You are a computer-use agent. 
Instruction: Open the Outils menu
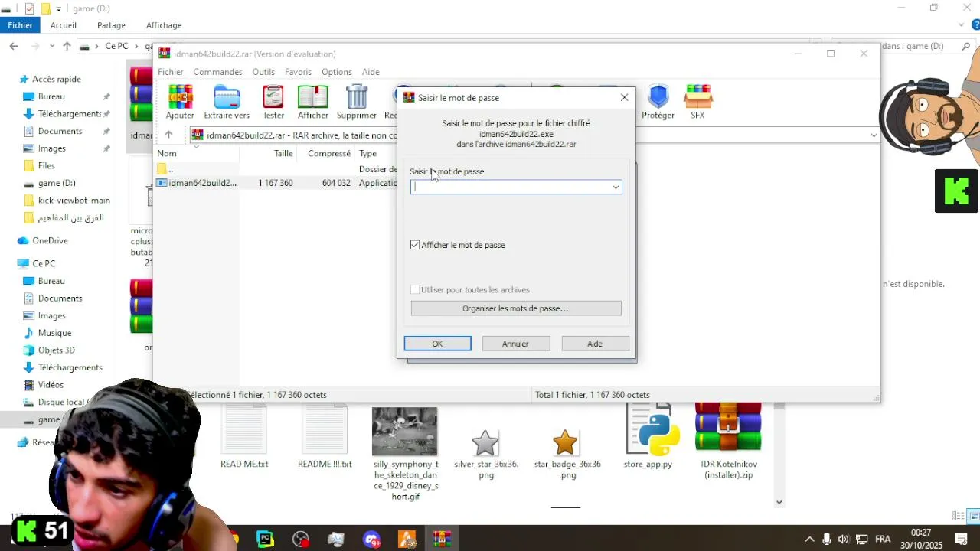coord(263,72)
